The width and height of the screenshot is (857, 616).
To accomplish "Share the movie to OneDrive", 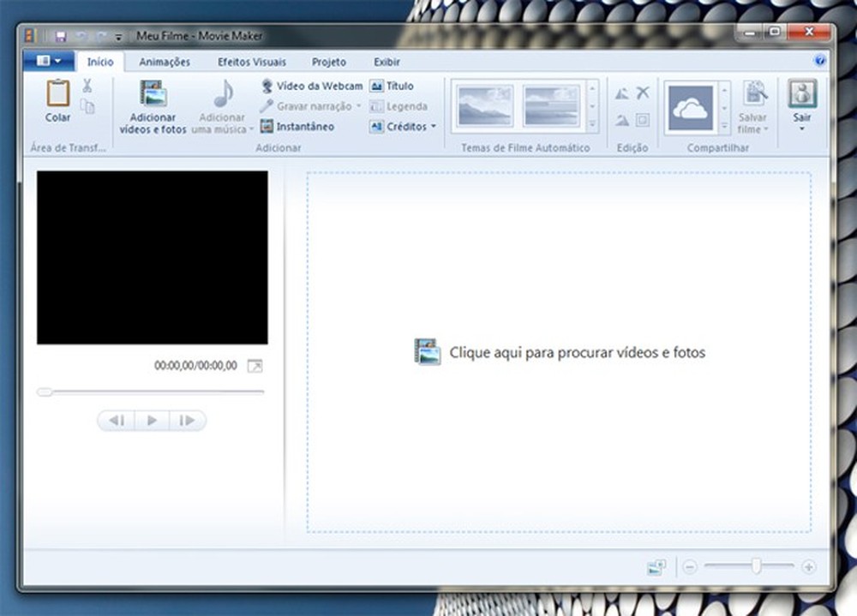I will click(691, 106).
